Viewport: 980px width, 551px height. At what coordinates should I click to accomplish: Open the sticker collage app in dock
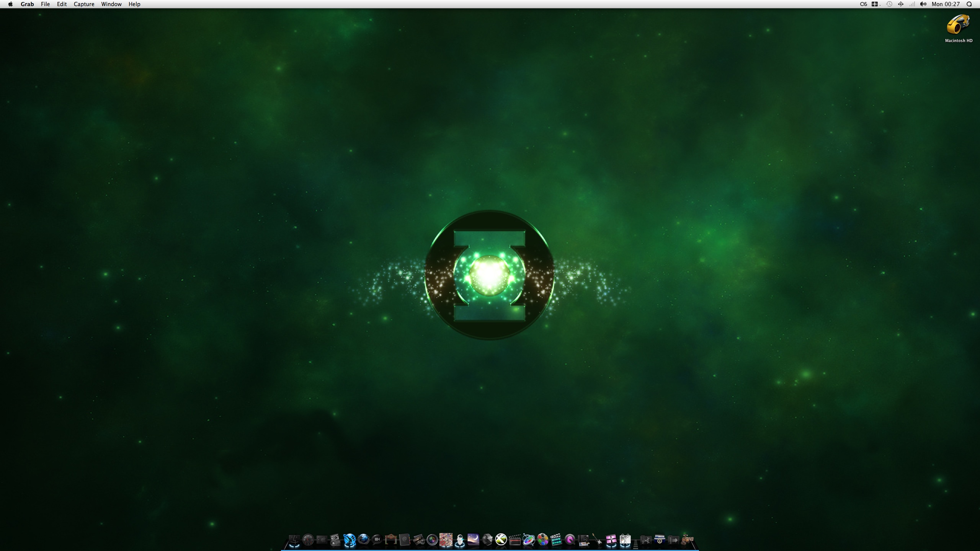(446, 540)
